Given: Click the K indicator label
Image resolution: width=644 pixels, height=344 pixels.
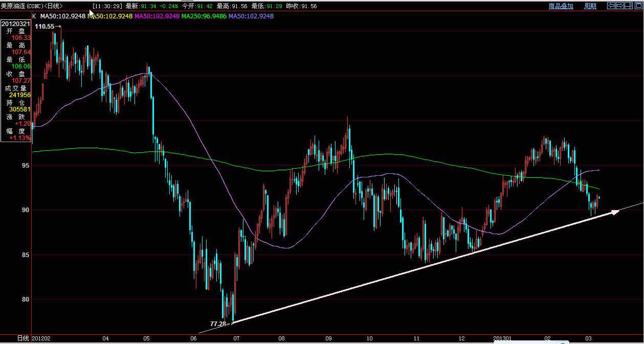Looking at the screenshot, I should click(34, 16).
